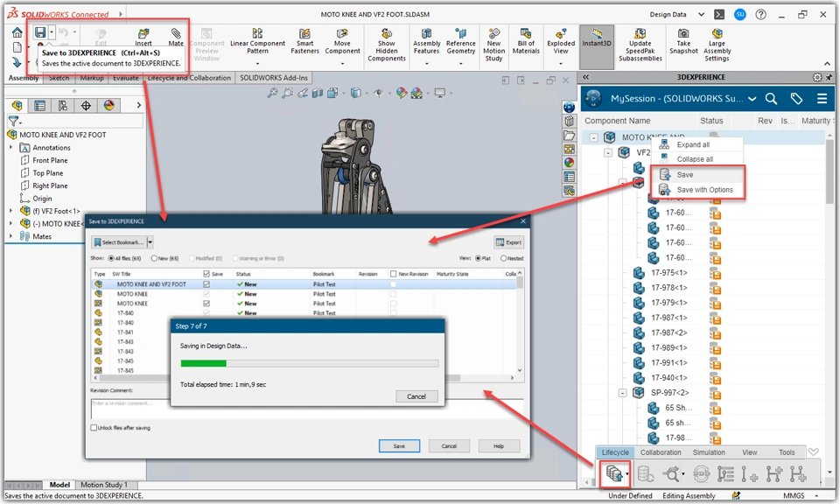This screenshot has width=840, height=504.
Task: Click Cancel in Save to 3DEXPERIENCE dialog
Action: point(449,445)
